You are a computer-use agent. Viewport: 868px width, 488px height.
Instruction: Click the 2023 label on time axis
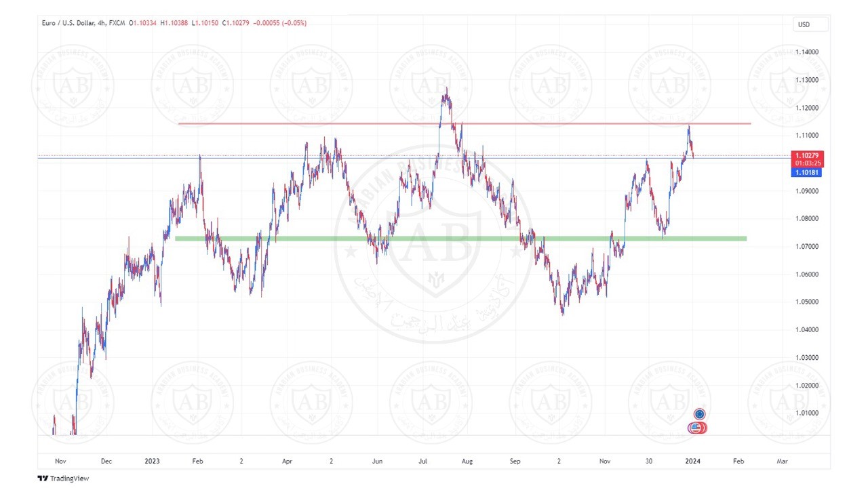[152, 461]
